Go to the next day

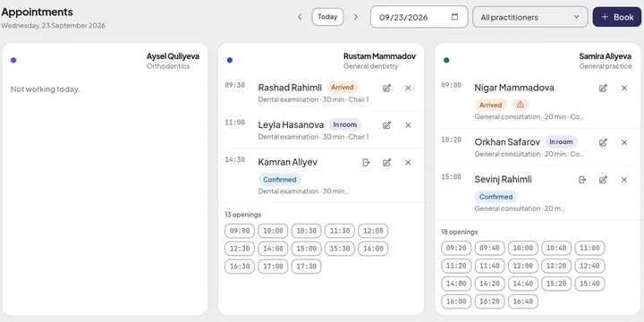pyautogui.click(x=356, y=17)
